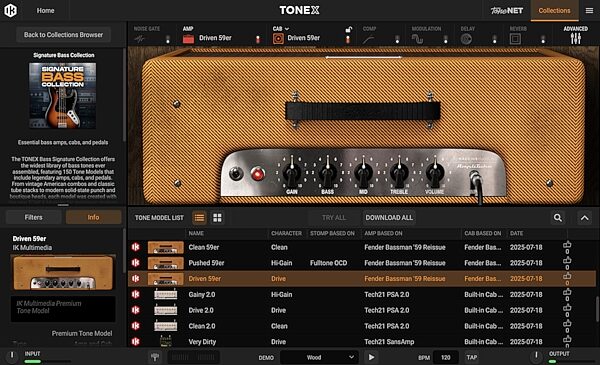Adjust the BASS knob on amp

click(x=328, y=172)
